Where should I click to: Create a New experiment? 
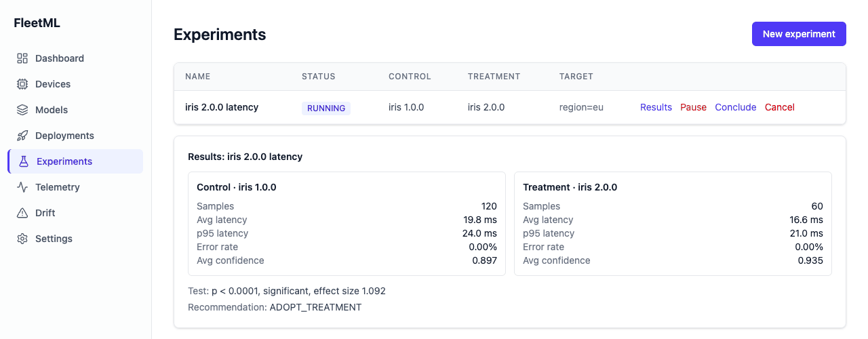point(799,34)
